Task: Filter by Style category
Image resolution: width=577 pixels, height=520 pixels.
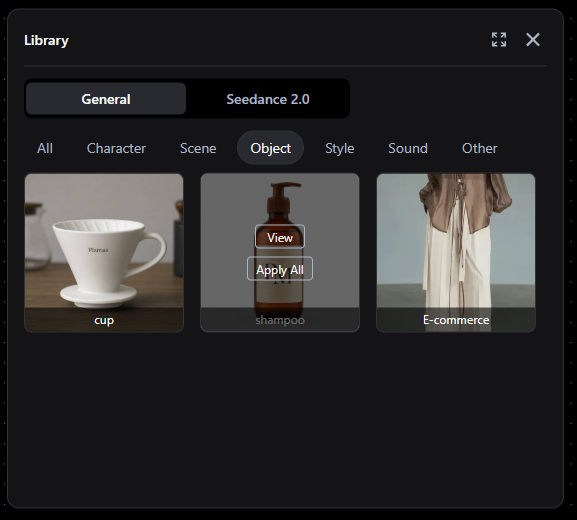Action: (x=340, y=148)
